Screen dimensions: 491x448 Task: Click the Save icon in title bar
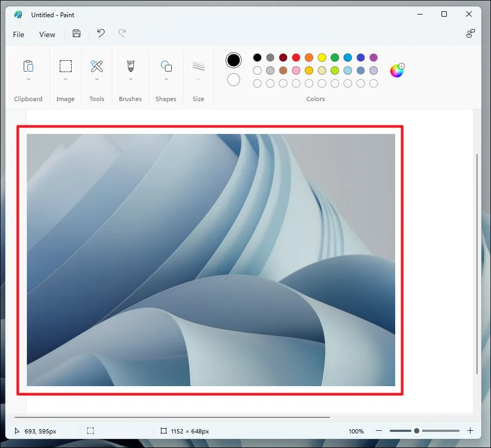(76, 34)
